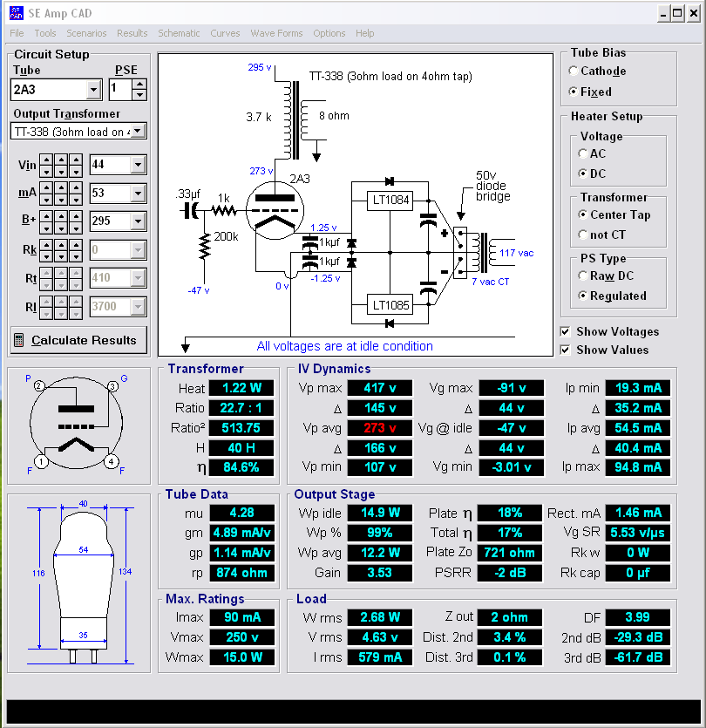Decrease the PSE count with the down arrow
This screenshot has width=706, height=728.
point(139,95)
